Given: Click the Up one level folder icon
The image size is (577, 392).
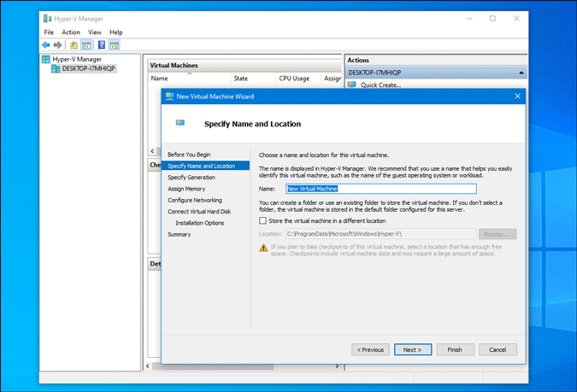Looking at the screenshot, I should tap(74, 45).
